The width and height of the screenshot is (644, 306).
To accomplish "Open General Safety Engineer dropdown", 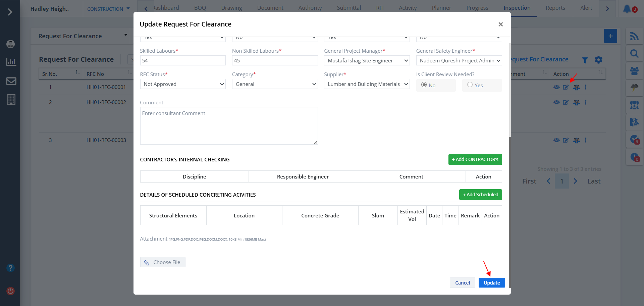I will [459, 60].
